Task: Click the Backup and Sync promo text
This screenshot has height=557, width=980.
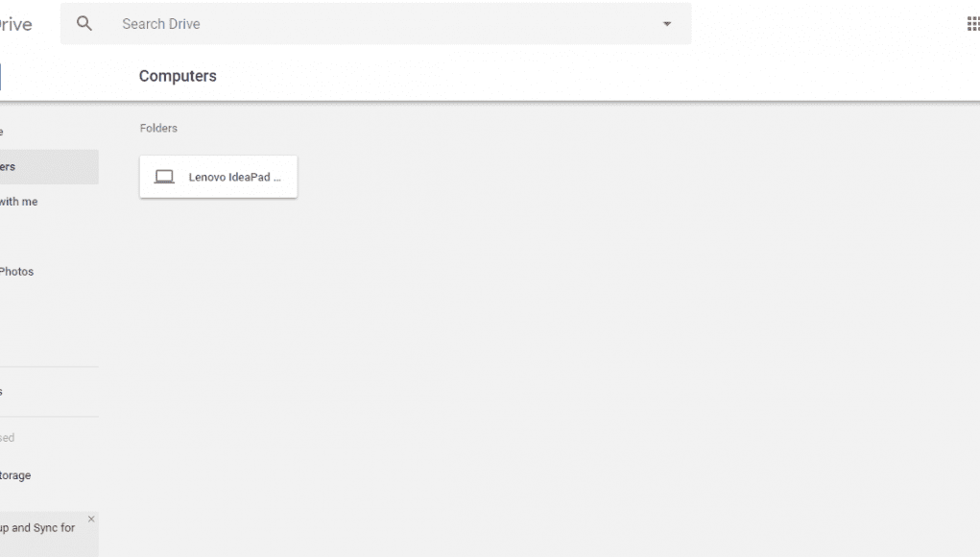Action: [37, 527]
